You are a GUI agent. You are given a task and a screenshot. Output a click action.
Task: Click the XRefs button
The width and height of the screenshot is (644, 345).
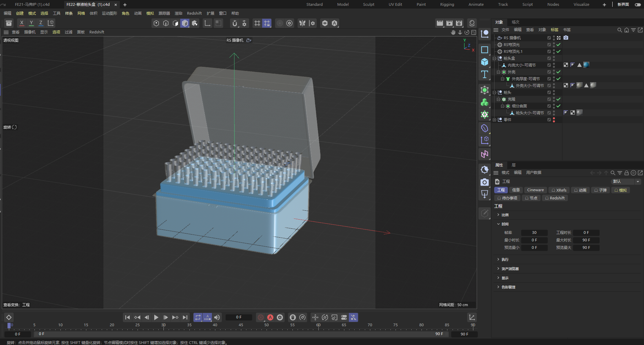coord(559,190)
